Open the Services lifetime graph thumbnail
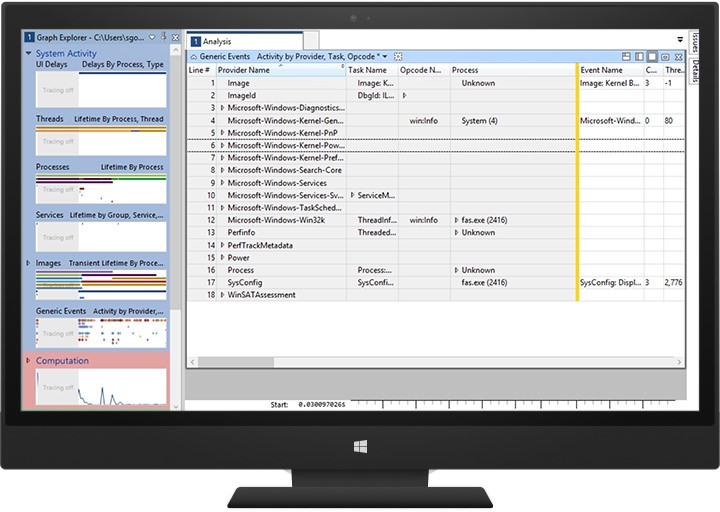The width and height of the screenshot is (720, 512). (x=101, y=237)
